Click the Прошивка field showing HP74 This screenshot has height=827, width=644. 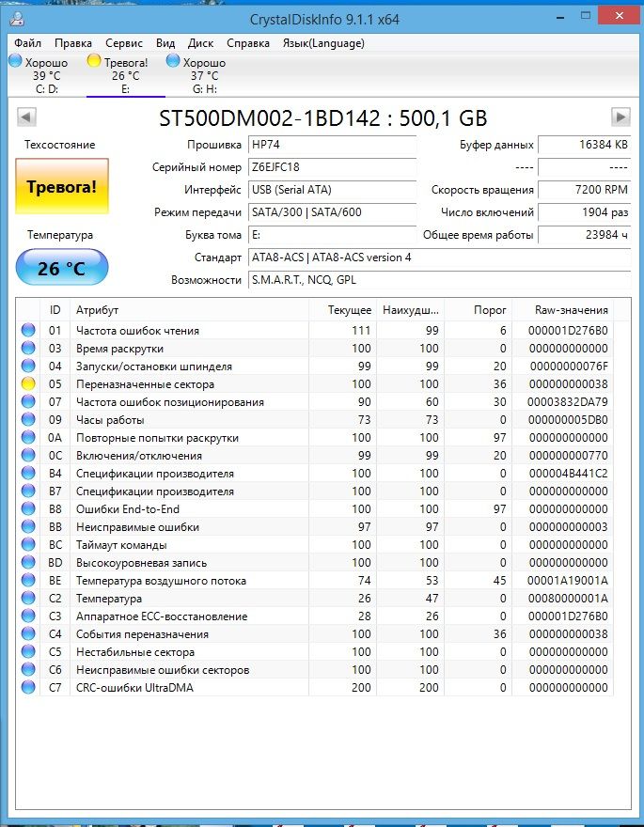click(332, 145)
